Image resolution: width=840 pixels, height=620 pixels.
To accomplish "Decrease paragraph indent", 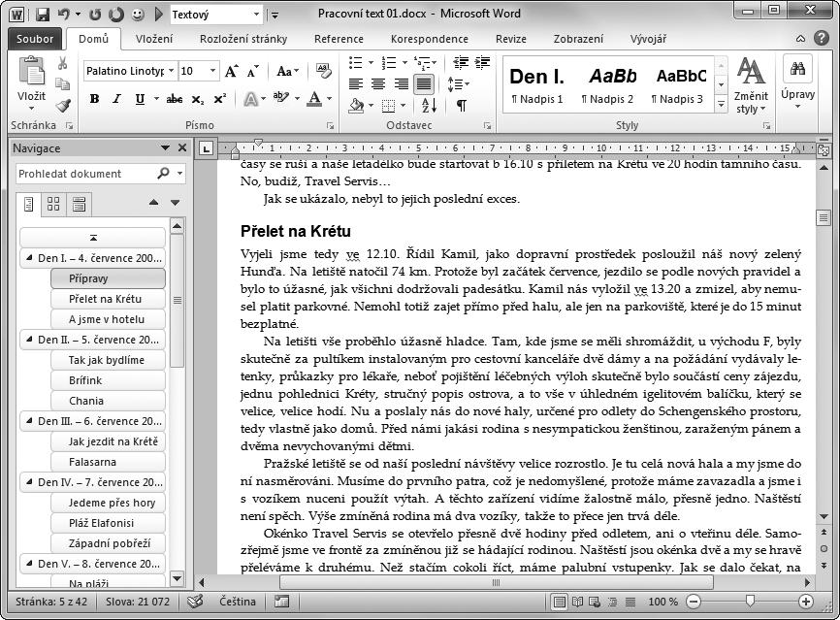I will 460,63.
